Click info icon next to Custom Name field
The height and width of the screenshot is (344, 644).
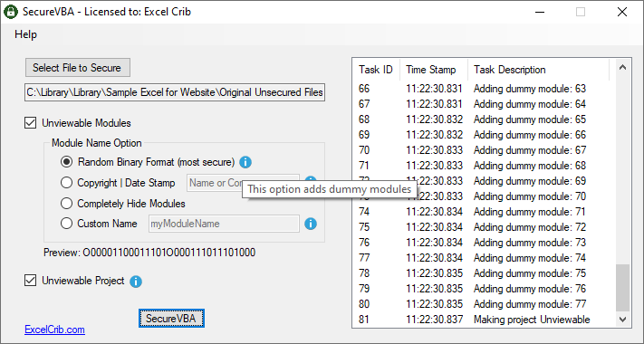point(311,224)
